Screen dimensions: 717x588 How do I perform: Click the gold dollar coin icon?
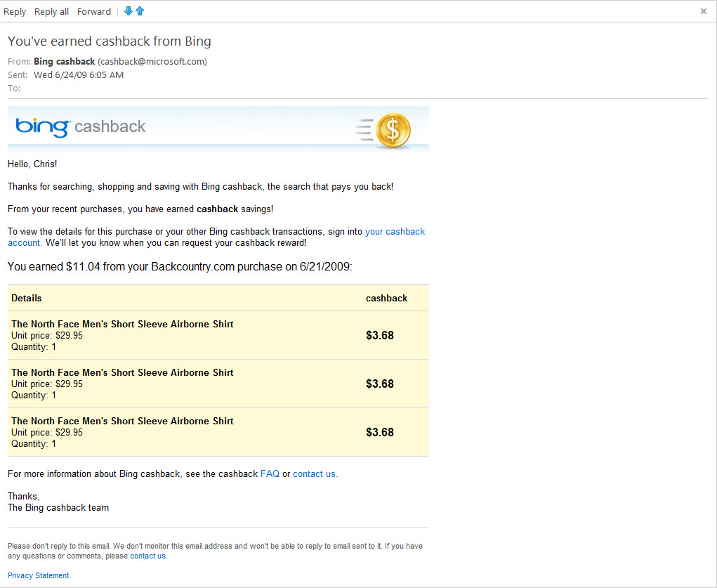pos(393,131)
